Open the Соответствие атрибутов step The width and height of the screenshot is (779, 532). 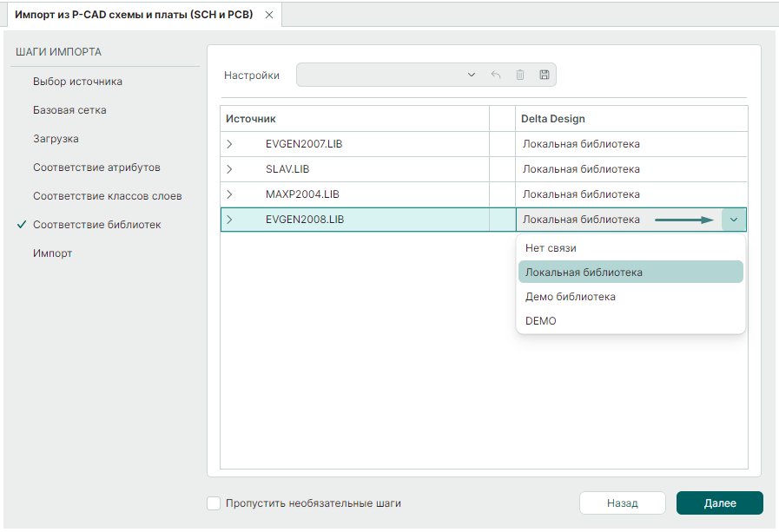point(96,167)
